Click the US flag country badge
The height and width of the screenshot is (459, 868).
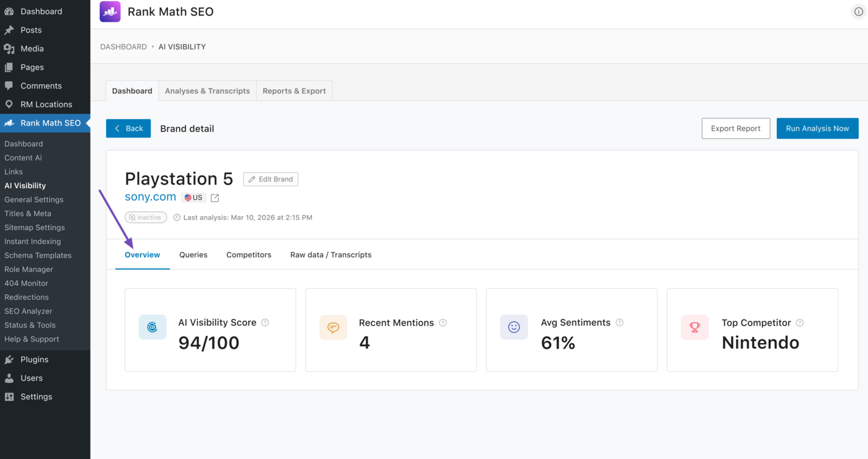(193, 198)
